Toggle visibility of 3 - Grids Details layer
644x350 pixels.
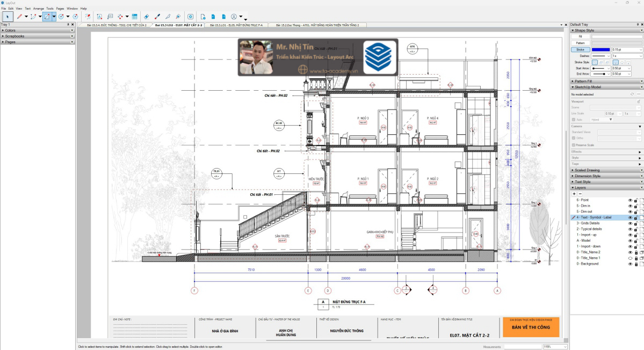point(630,223)
